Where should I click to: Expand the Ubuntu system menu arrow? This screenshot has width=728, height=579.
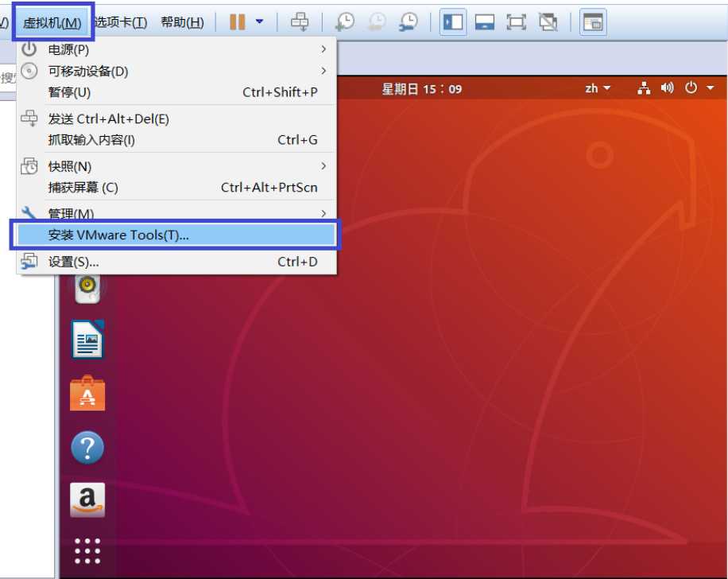(x=711, y=87)
